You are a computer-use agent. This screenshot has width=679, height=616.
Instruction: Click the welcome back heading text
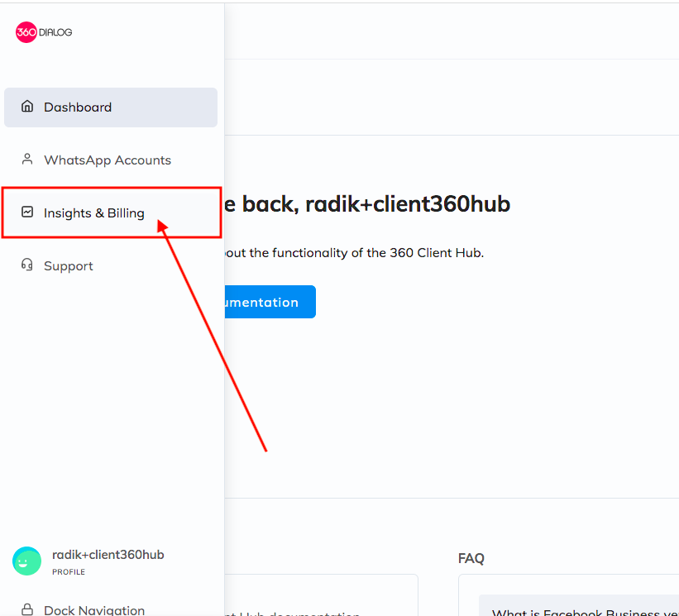(367, 204)
